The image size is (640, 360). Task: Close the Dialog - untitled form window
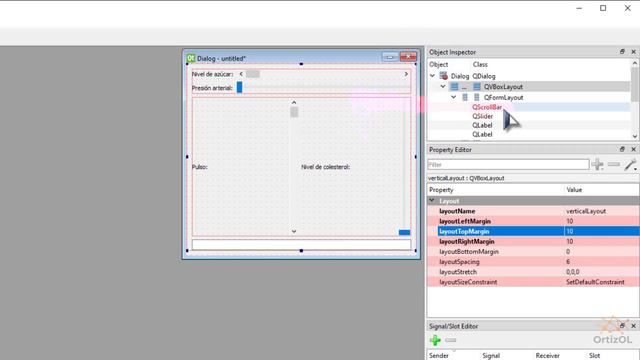[x=408, y=57]
